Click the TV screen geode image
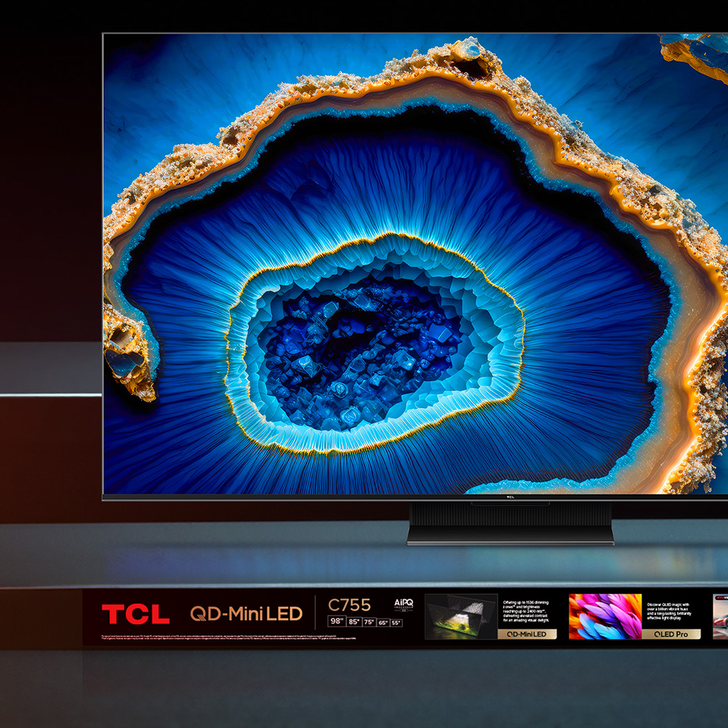Screen dimensions: 728x728 pos(416,263)
